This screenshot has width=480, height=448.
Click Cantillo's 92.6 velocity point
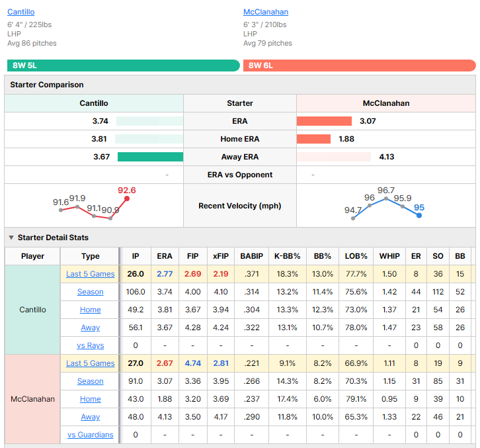click(x=127, y=199)
